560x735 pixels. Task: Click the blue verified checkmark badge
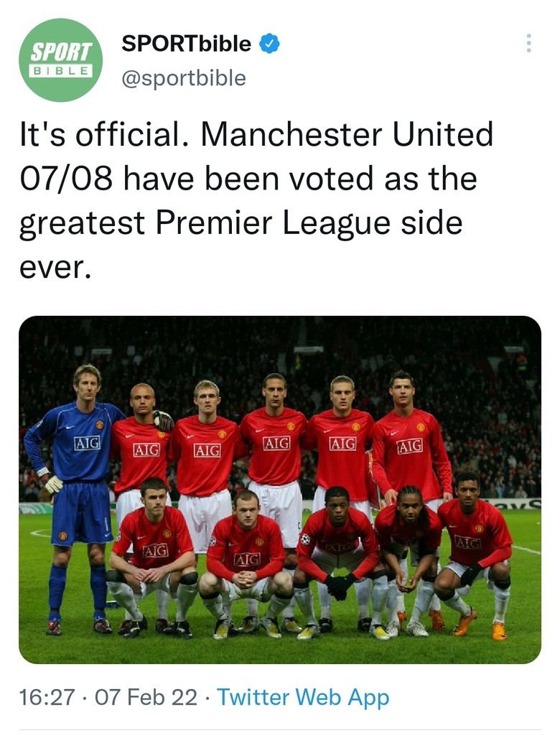(x=269, y=45)
